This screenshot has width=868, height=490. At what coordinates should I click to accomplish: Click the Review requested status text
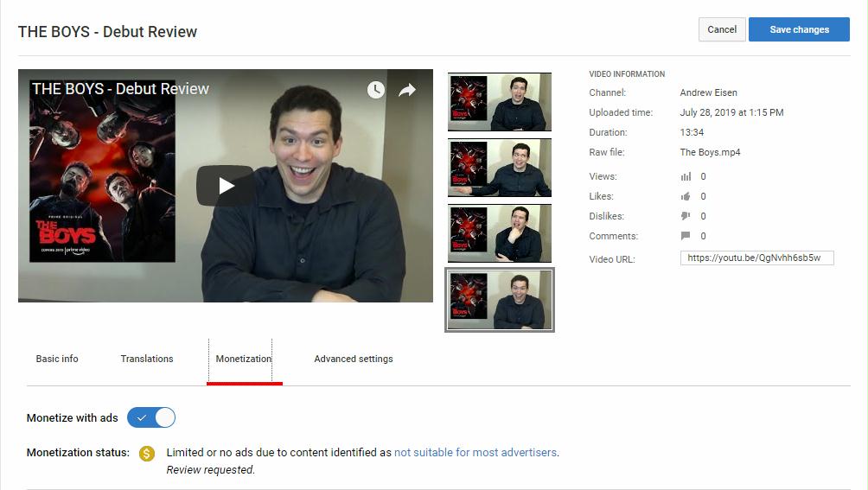click(210, 470)
